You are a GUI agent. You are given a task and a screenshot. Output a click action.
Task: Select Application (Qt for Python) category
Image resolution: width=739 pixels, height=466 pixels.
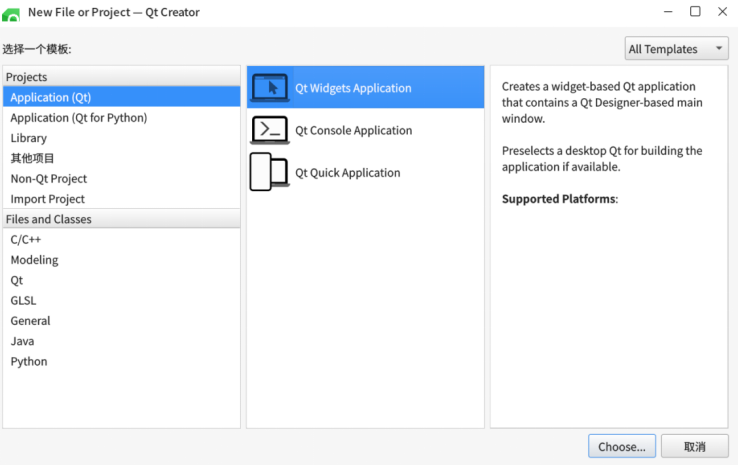[122, 117]
